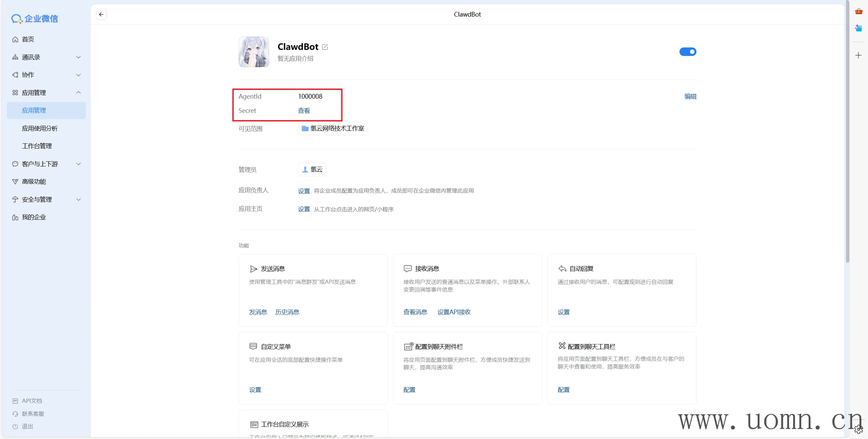The height and width of the screenshot is (439, 868).
Task: Open 应用使用分析 in sidebar
Action: [40, 128]
